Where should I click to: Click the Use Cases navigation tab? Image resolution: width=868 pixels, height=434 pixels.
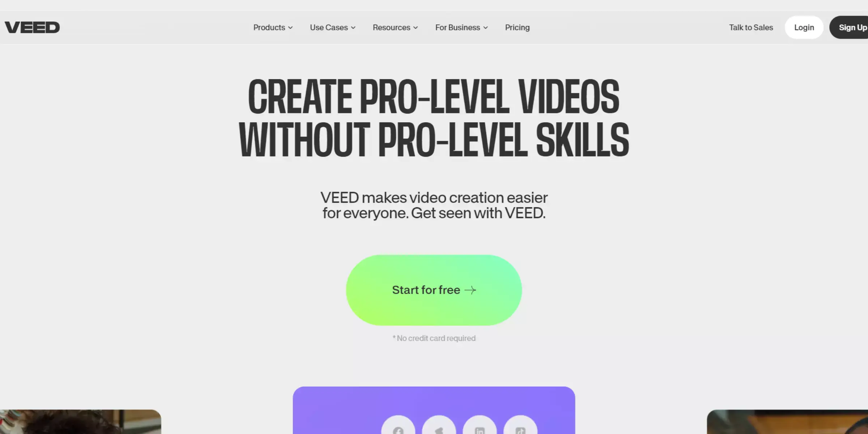(x=333, y=27)
